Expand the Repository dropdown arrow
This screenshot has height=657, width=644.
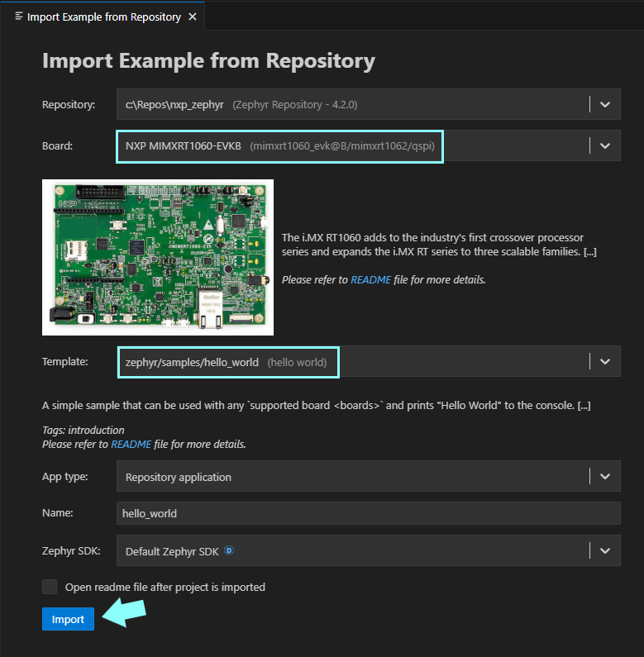(605, 104)
